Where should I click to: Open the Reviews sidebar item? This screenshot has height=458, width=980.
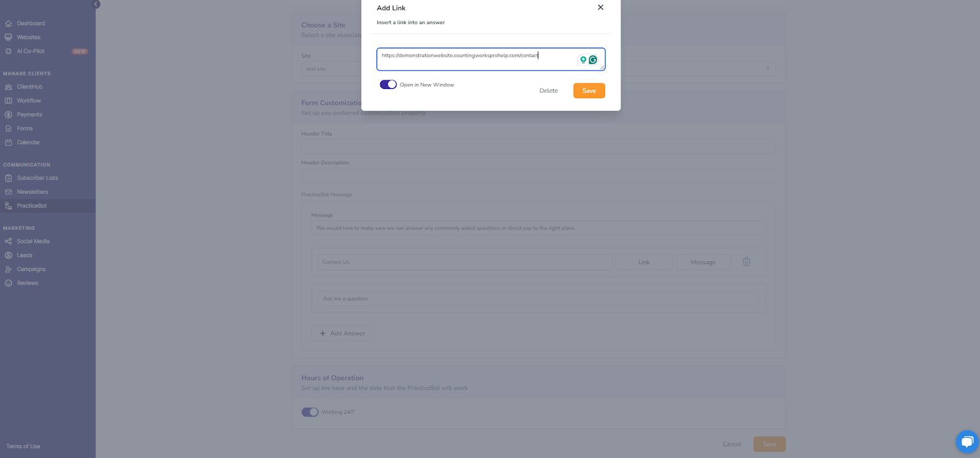coord(28,283)
